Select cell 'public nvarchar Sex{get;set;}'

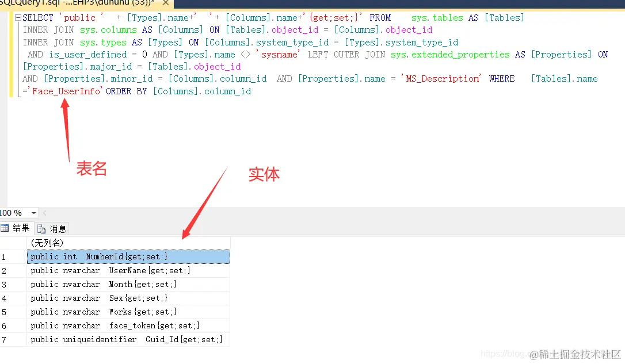128,298
